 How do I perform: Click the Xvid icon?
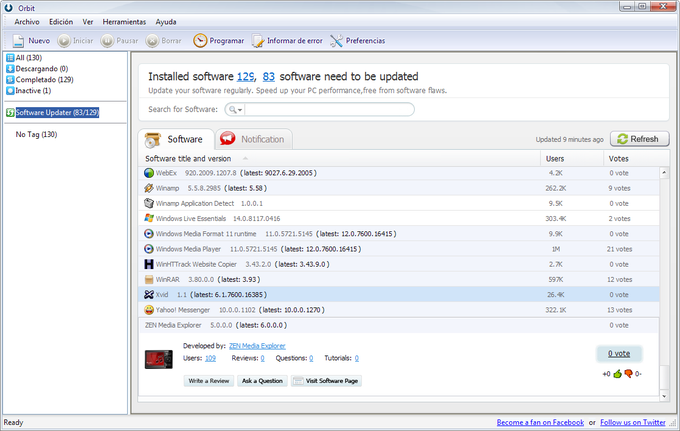point(149,294)
